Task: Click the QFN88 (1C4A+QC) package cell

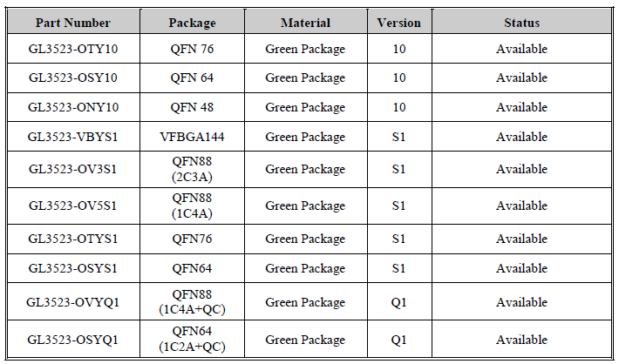Action: point(193,302)
